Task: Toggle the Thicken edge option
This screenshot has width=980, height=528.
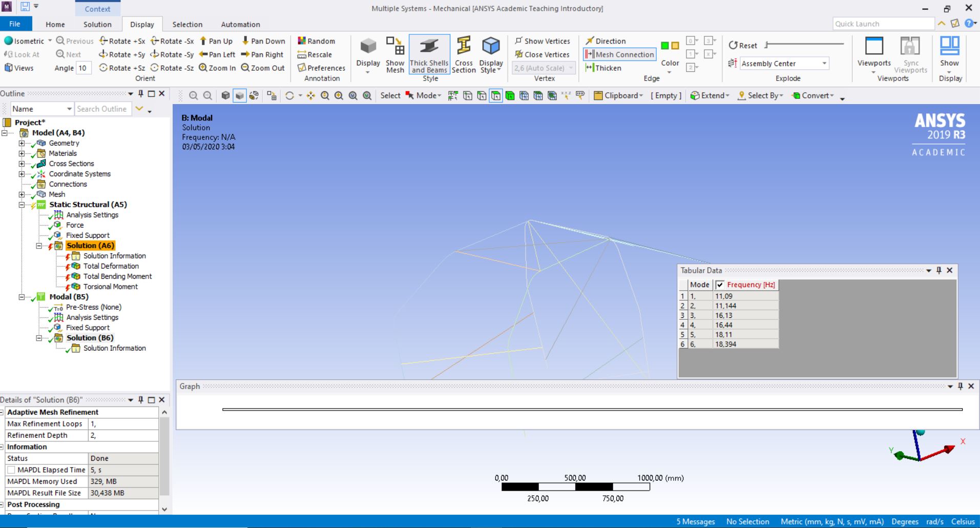Action: [603, 68]
